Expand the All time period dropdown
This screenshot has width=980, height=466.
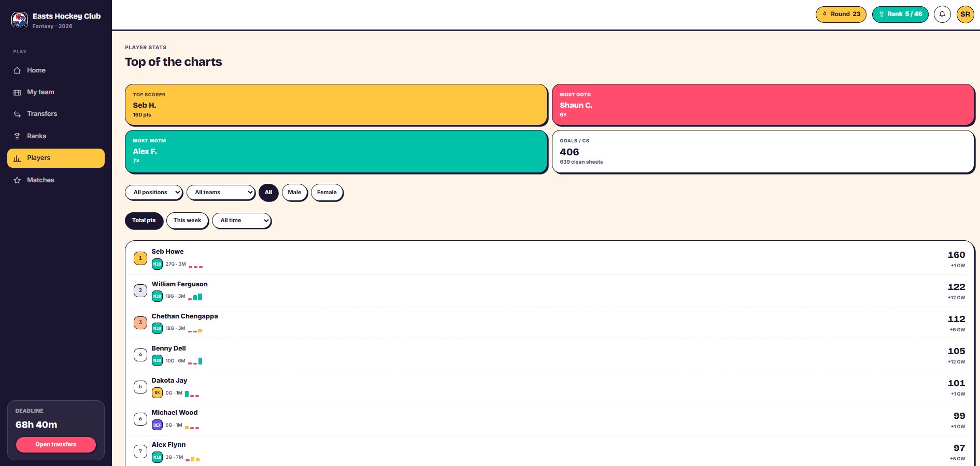(242, 221)
